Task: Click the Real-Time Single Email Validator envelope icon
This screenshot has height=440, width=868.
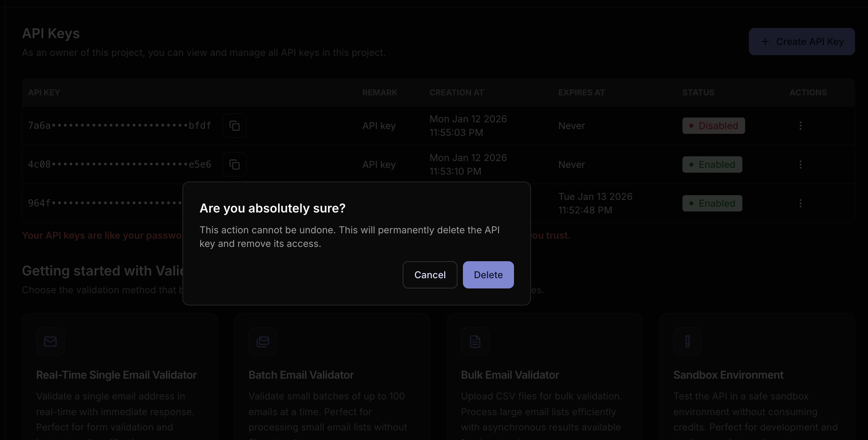Action: [x=50, y=341]
